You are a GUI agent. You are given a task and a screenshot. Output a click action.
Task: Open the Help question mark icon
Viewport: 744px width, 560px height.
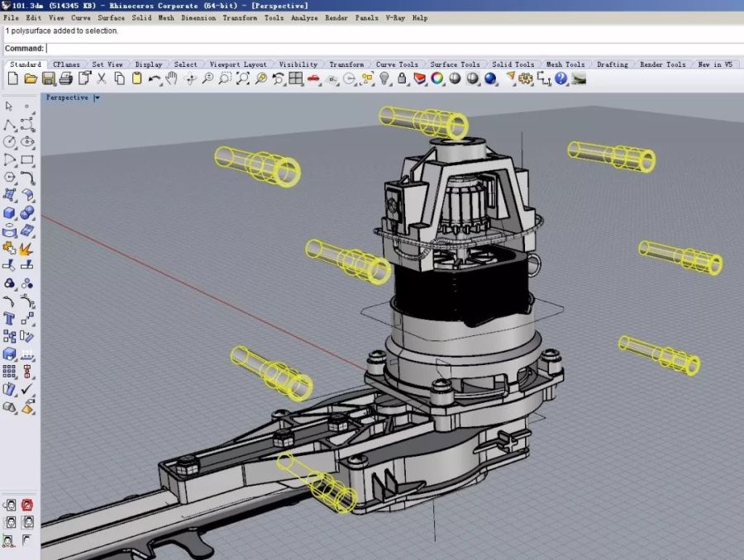[x=561, y=78]
